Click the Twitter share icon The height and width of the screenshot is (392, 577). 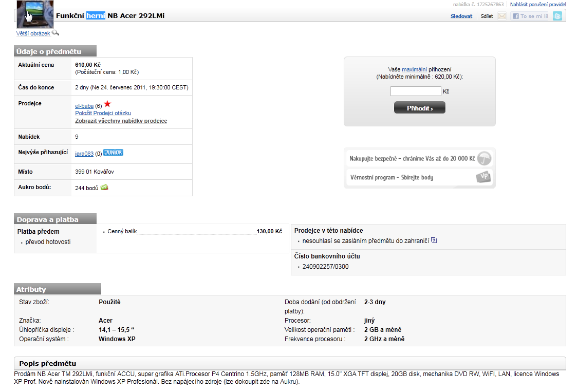click(x=557, y=16)
